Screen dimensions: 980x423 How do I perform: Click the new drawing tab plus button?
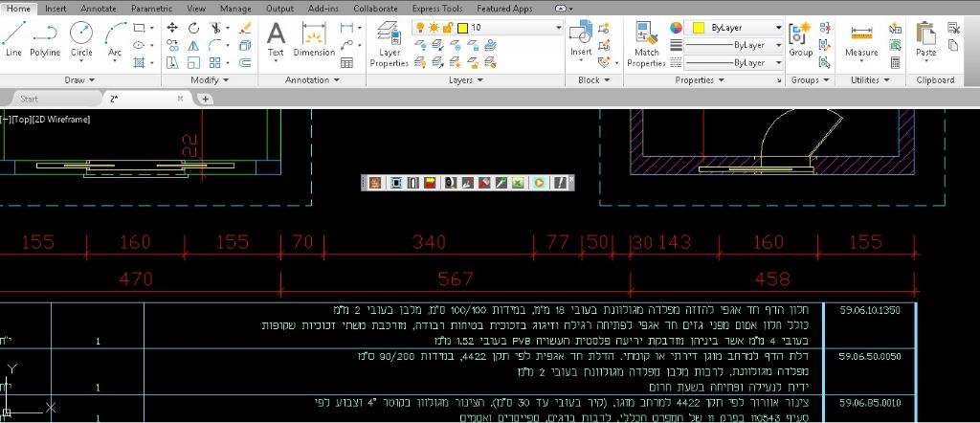coord(205,99)
